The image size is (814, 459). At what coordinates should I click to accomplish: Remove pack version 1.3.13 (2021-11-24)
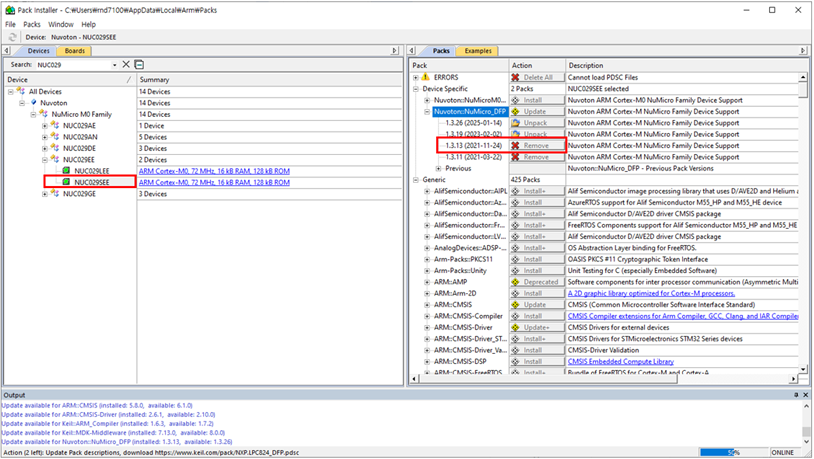(x=537, y=146)
